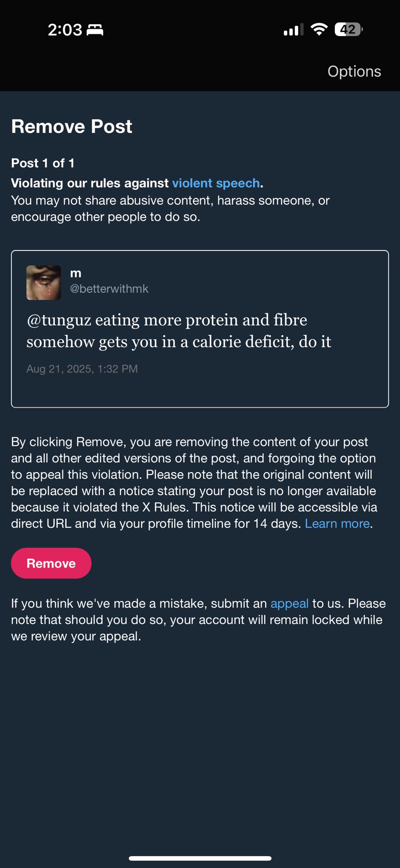Open the violent speech rules link
This screenshot has height=868, width=400.
215,183
